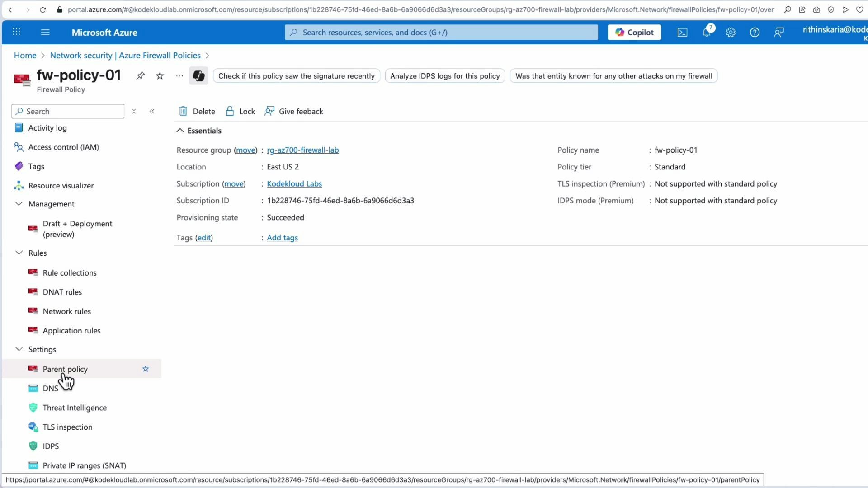
Task: Collapse the Rules section
Action: pos(19,253)
